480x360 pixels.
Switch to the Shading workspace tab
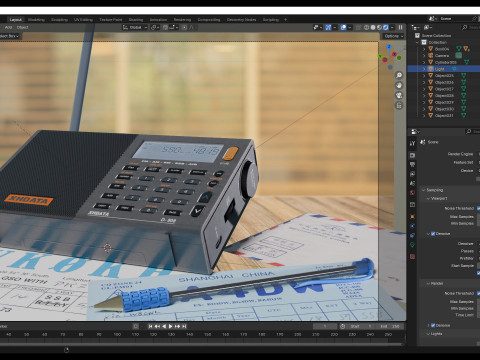coord(136,20)
